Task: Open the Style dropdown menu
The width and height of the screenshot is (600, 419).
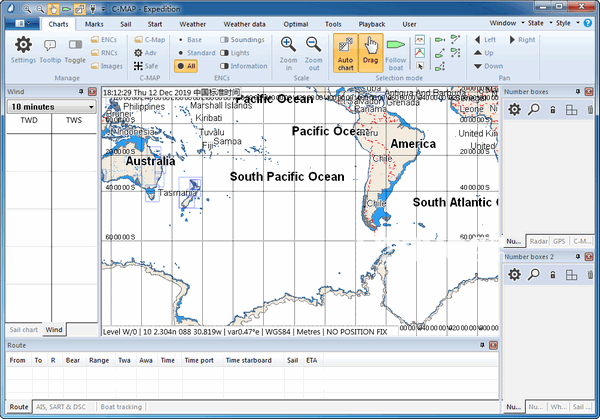Action: (x=567, y=23)
